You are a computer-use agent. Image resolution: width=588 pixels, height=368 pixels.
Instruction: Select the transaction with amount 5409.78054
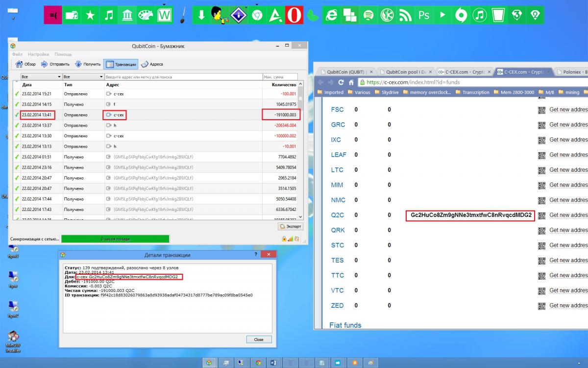155,167
